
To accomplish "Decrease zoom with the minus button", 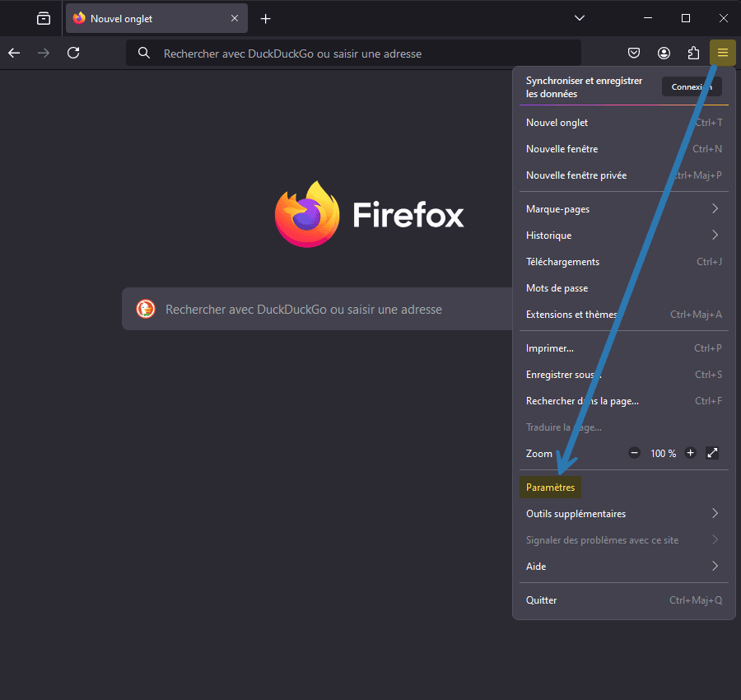I will [634, 453].
